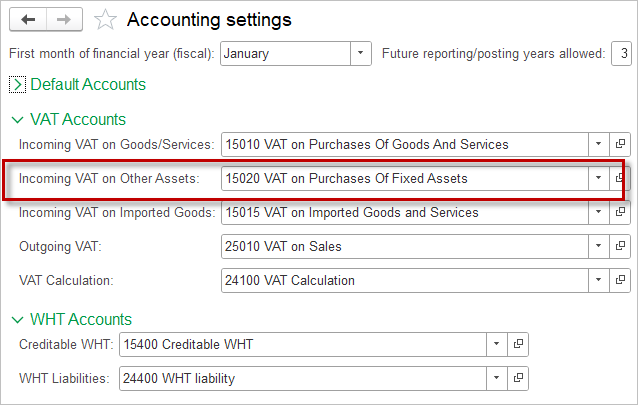638x405 pixels.
Task: Open Incoming VAT on Goods/Services dropdown list
Action: [x=599, y=144]
